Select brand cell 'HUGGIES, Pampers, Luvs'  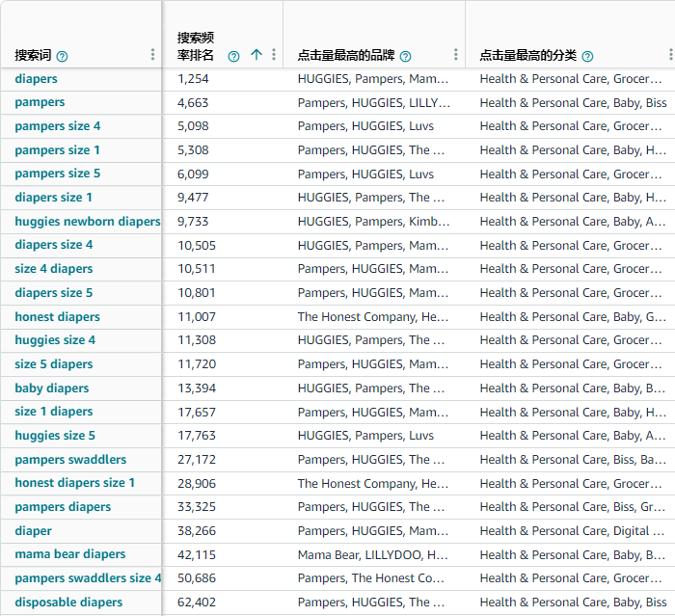tap(365, 436)
